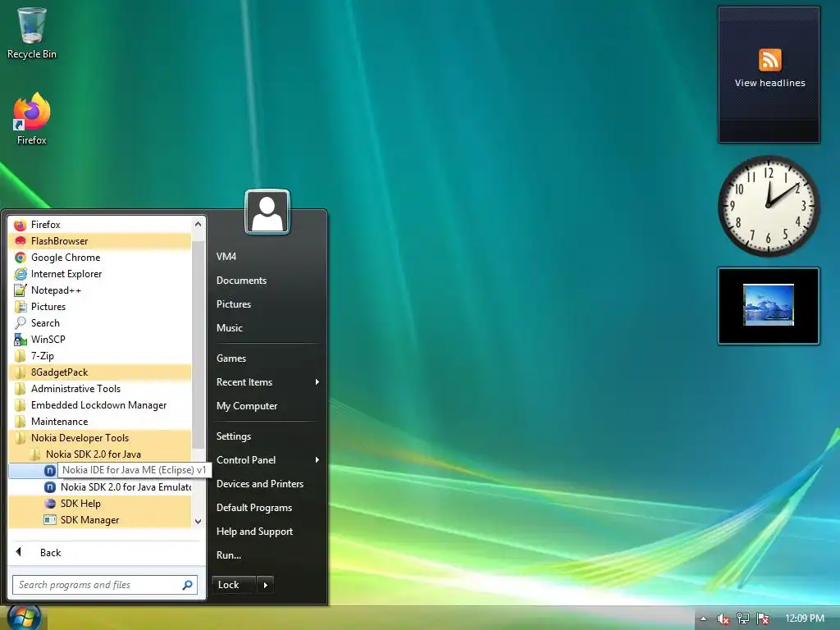Open My Computer from Start menu
This screenshot has height=630, width=840.
(x=247, y=406)
